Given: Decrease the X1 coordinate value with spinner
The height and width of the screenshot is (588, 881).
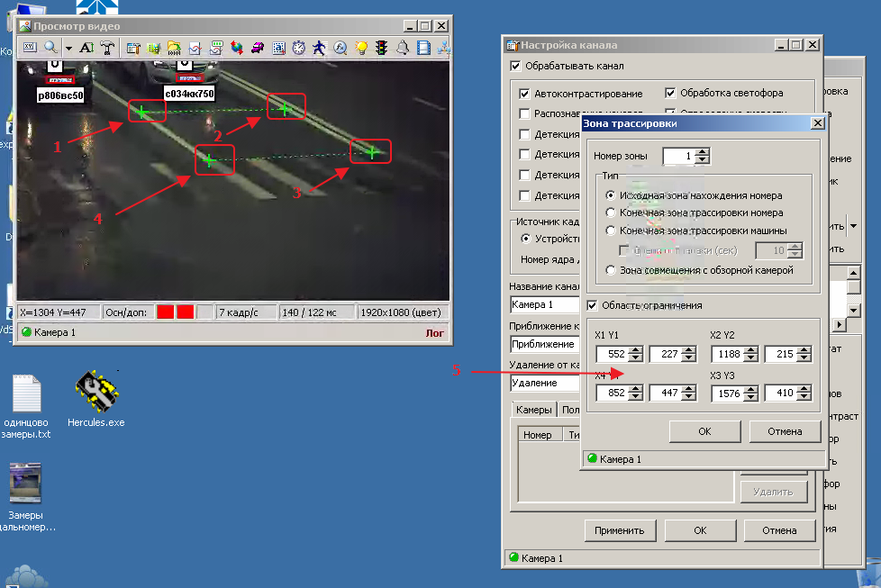Looking at the screenshot, I should click(x=635, y=359).
